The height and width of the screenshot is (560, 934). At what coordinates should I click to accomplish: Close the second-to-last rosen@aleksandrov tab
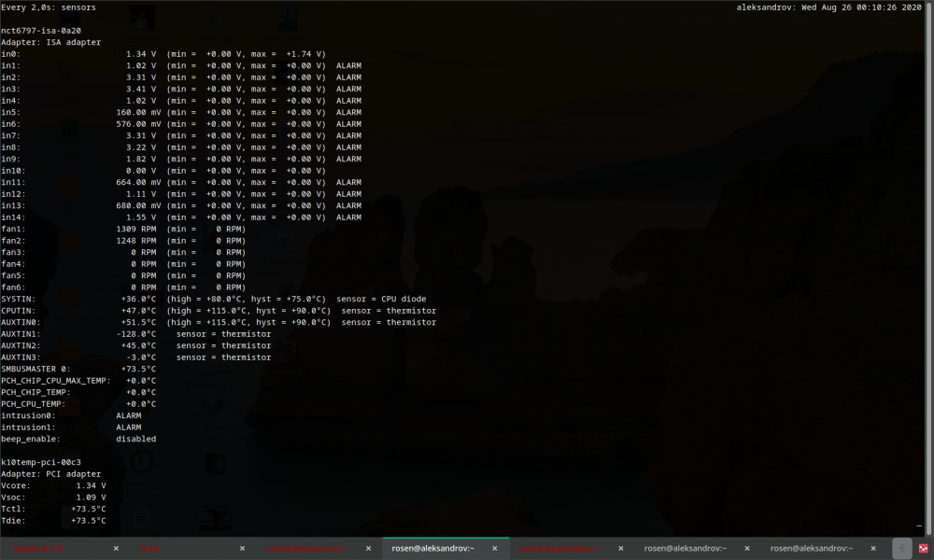click(x=747, y=549)
